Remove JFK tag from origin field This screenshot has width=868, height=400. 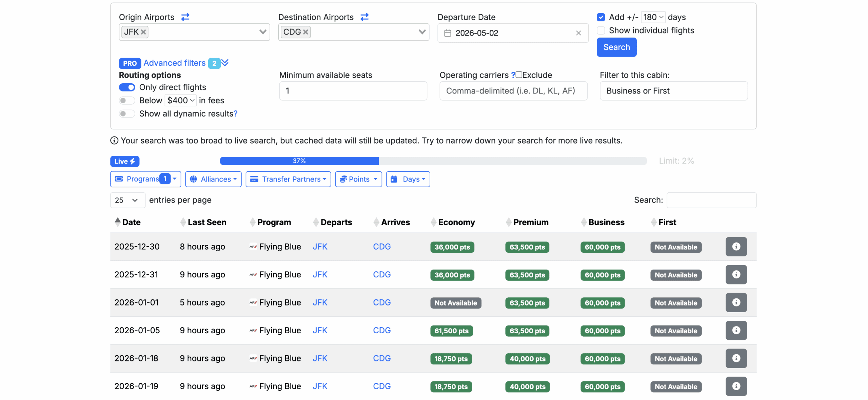143,32
